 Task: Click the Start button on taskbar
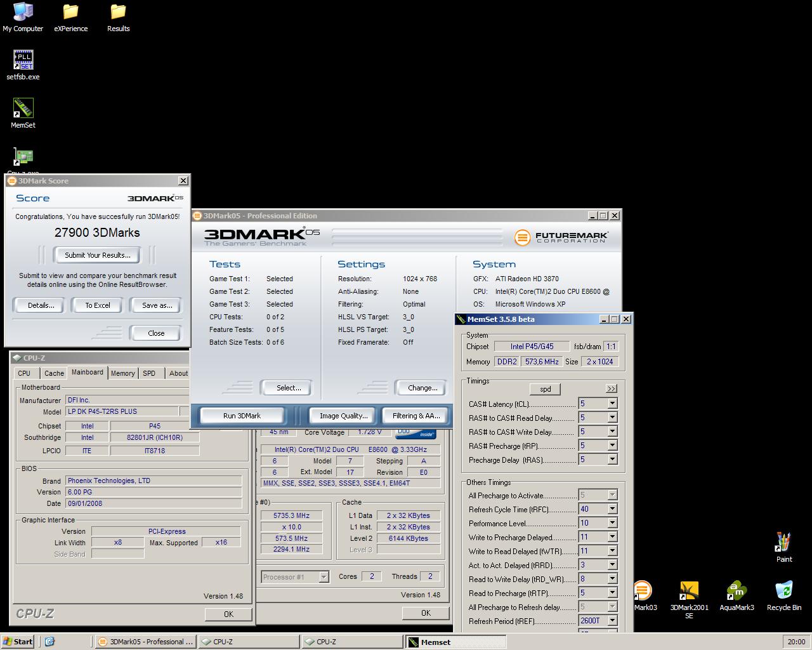click(18, 642)
